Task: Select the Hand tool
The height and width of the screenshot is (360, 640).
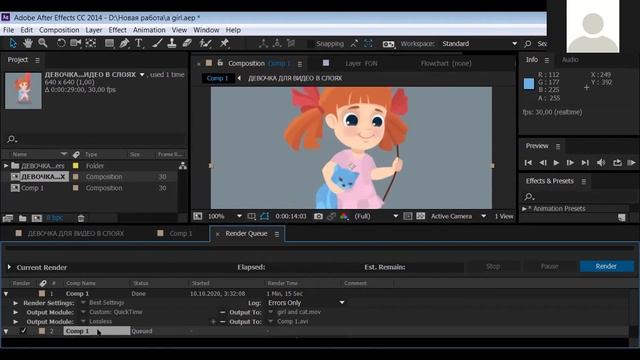Action: 28,43
